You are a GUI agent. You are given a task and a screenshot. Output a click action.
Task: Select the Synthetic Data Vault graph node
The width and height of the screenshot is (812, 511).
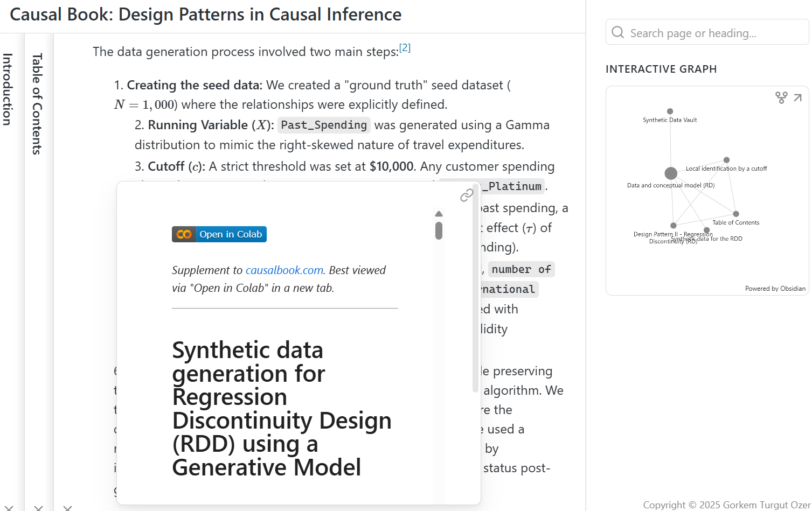click(670, 111)
